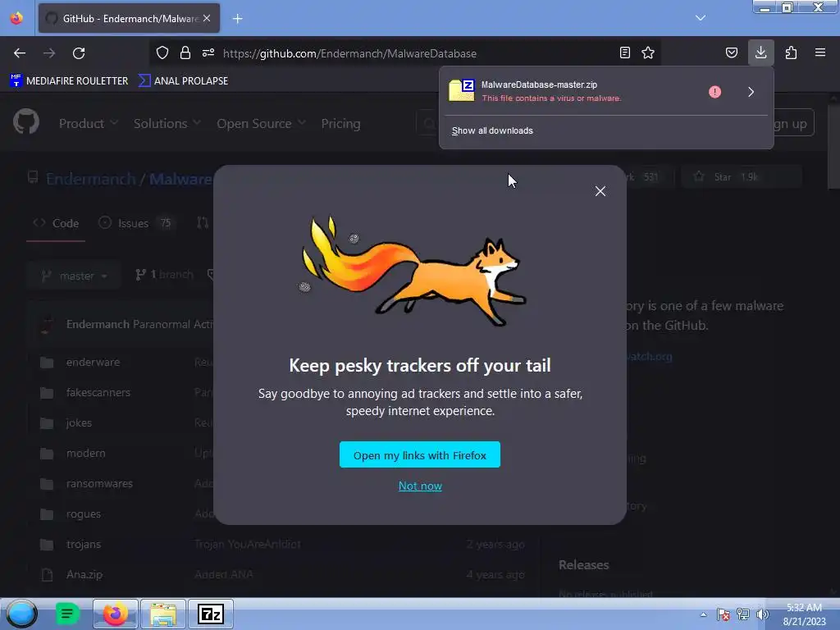Expand the Solutions menu on GitHub

(x=167, y=124)
